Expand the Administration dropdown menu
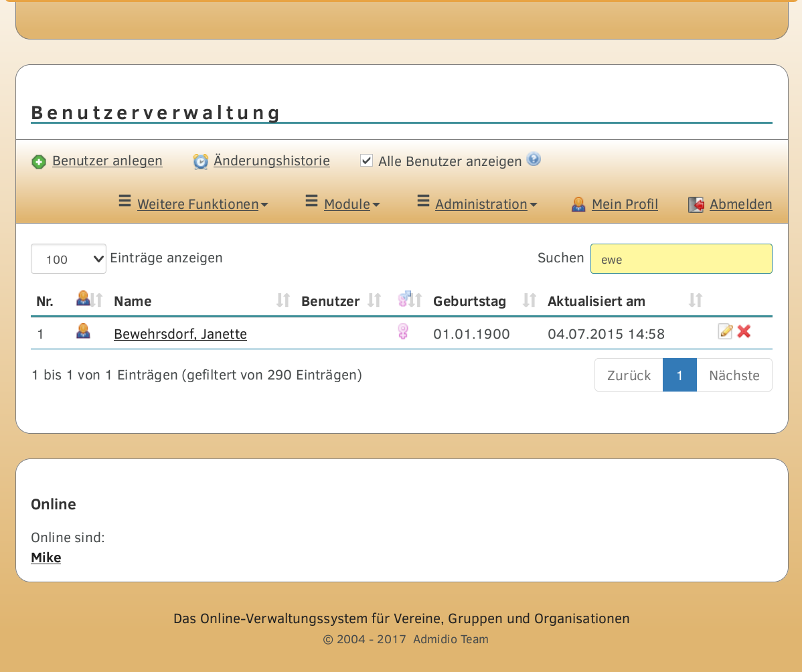This screenshot has width=802, height=672. pos(485,204)
